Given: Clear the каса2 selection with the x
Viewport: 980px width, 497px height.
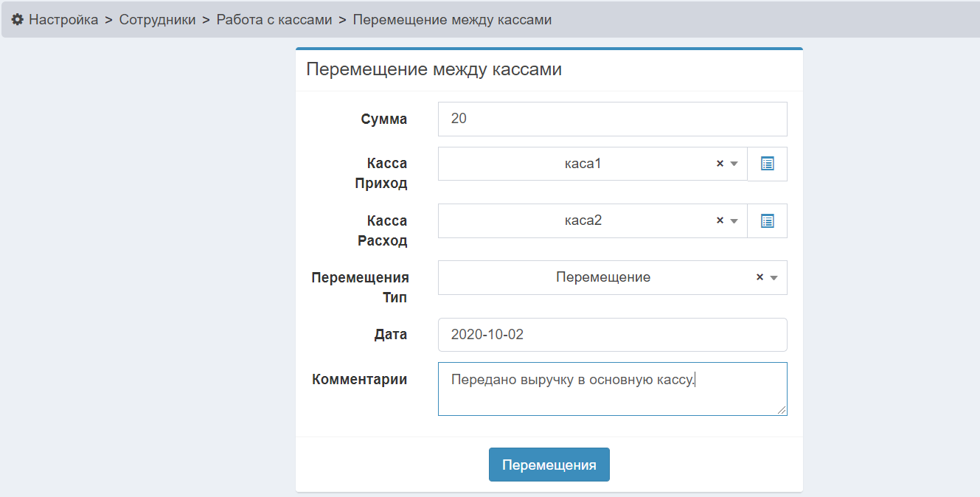Looking at the screenshot, I should [720, 220].
